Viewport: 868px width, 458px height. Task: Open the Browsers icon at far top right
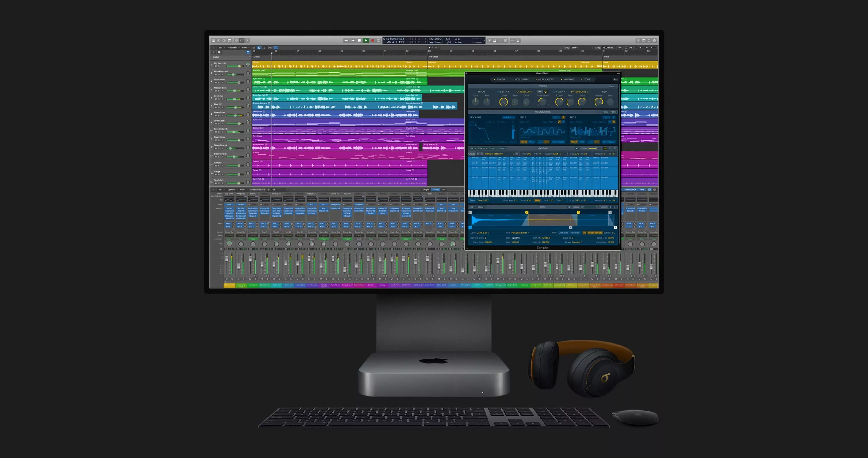[x=654, y=41]
